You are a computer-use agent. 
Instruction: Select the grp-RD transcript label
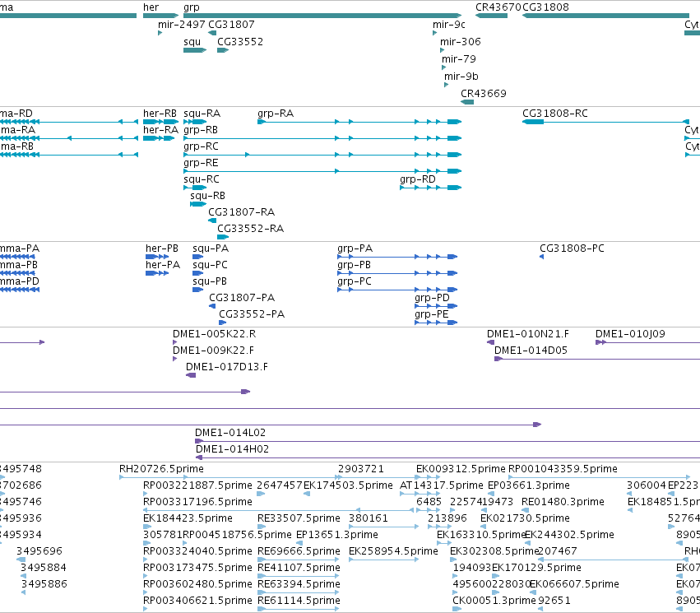(x=417, y=179)
